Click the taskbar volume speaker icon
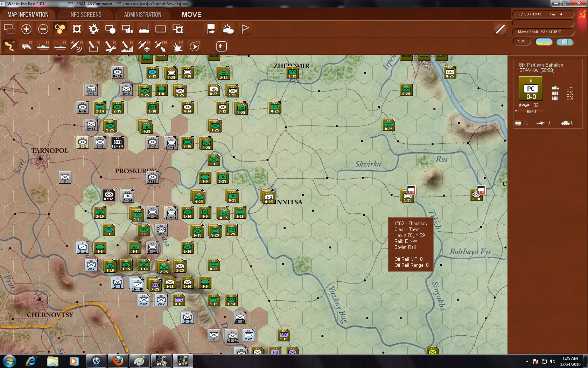 pyautogui.click(x=552, y=361)
